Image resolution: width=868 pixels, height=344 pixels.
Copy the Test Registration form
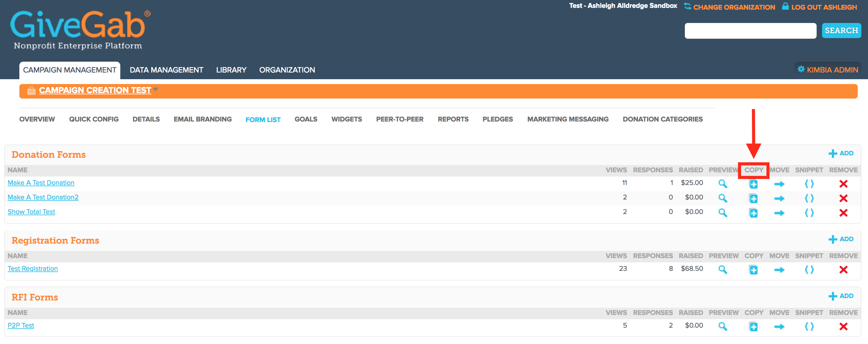click(x=753, y=270)
